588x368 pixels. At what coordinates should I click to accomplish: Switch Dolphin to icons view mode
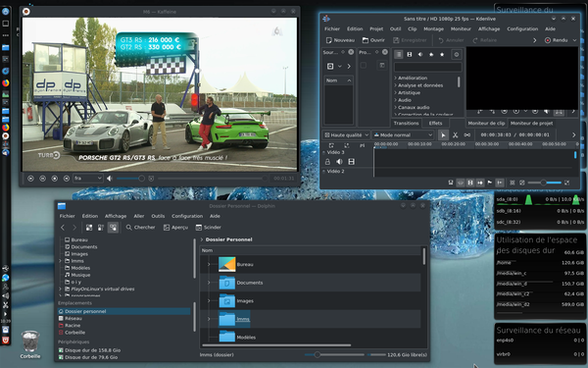89,228
